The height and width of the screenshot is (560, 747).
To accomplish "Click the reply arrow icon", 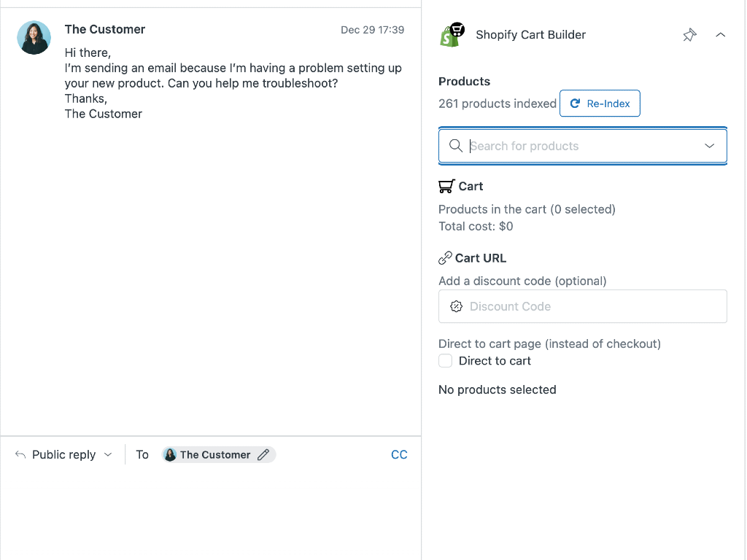I will pyautogui.click(x=20, y=454).
